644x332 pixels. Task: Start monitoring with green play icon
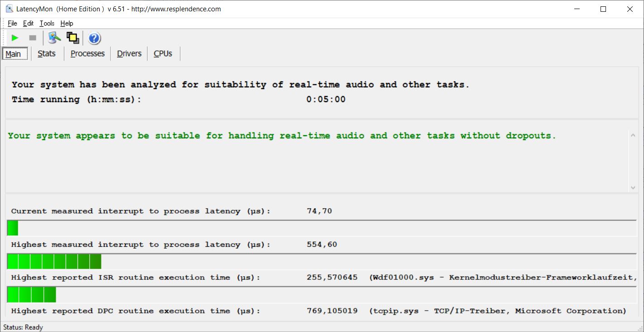coord(15,38)
